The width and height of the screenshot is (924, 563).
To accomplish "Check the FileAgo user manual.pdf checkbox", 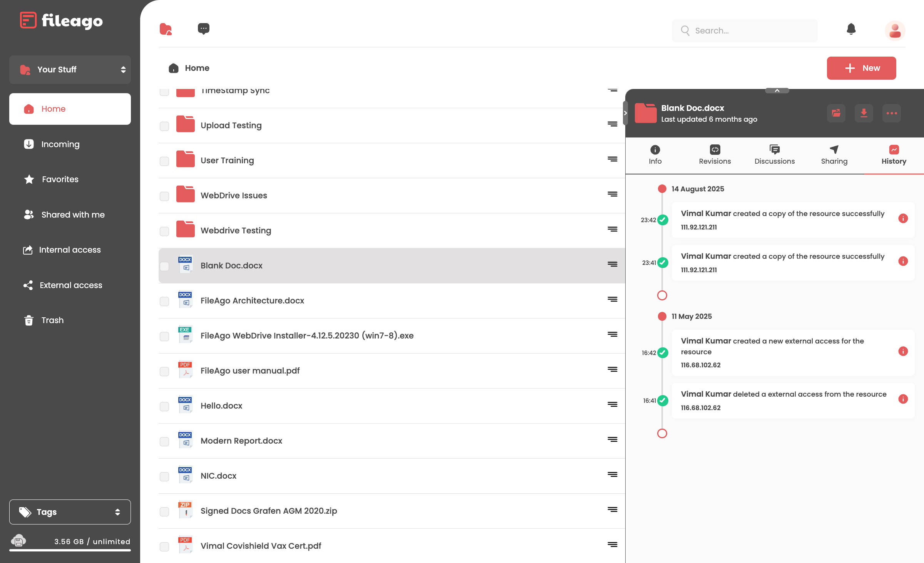I will click(164, 372).
